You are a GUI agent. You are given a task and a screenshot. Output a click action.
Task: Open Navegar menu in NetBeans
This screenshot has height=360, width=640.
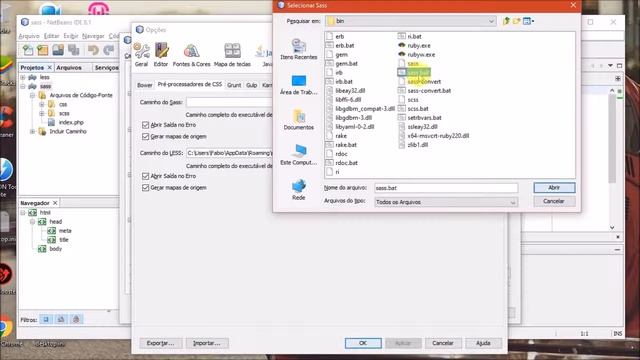pyautogui.click(x=93, y=36)
